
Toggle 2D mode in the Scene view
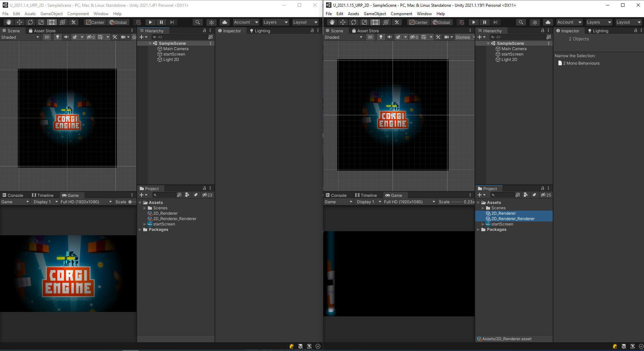coord(46,37)
